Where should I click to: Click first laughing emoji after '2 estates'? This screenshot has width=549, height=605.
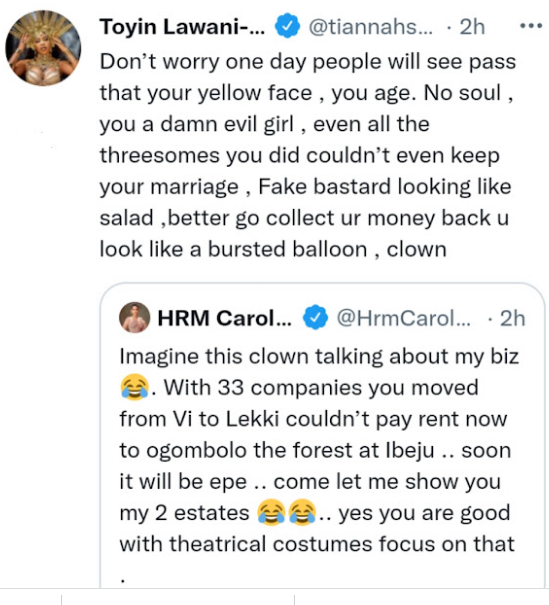pyautogui.click(x=272, y=512)
